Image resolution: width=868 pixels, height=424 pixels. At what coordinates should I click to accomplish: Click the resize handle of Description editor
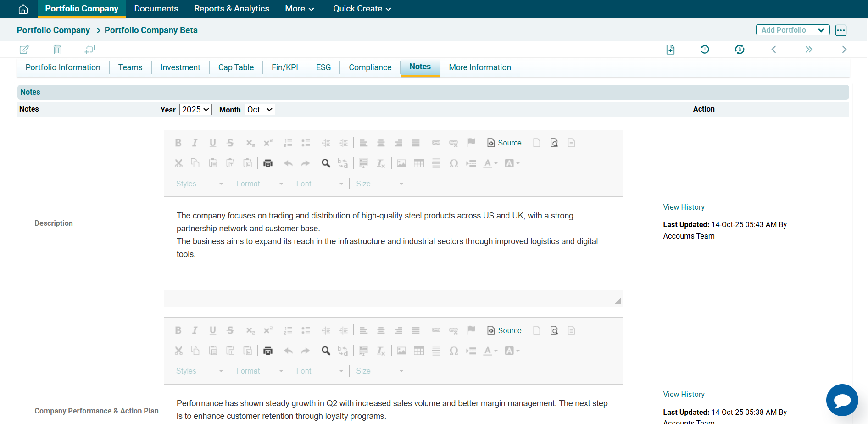pyautogui.click(x=618, y=301)
